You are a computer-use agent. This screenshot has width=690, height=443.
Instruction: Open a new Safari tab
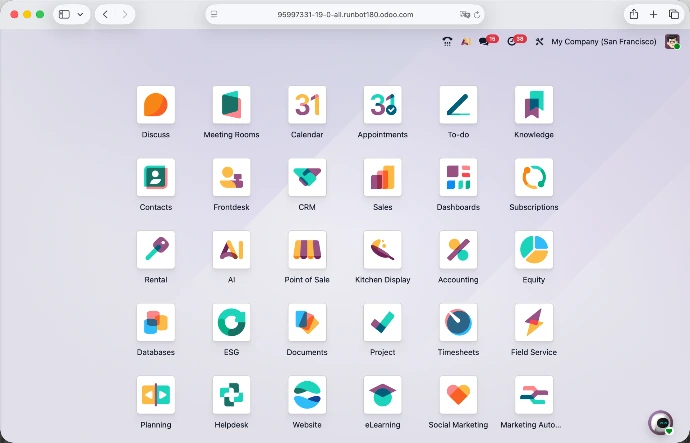(x=653, y=14)
